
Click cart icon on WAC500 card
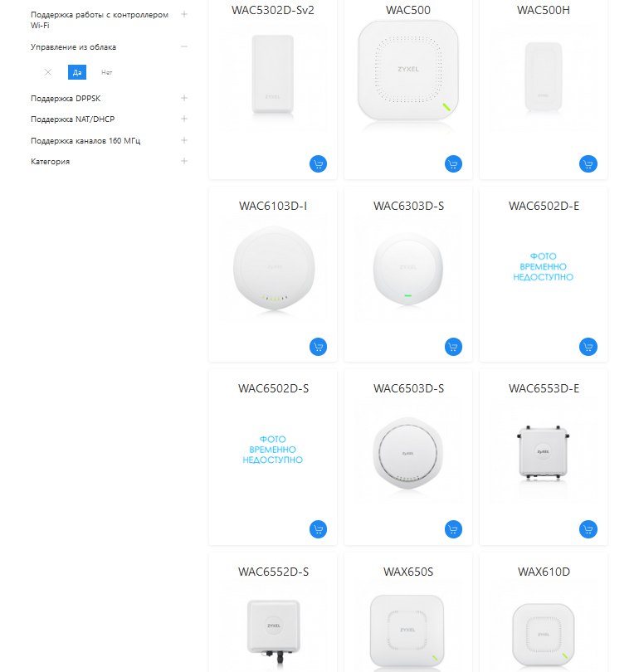[x=453, y=163]
